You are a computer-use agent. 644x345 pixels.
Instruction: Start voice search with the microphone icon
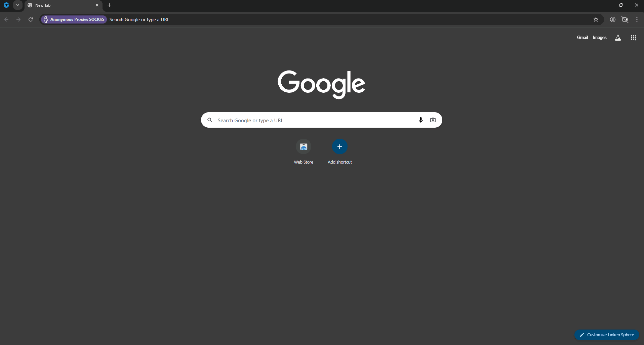pos(420,120)
